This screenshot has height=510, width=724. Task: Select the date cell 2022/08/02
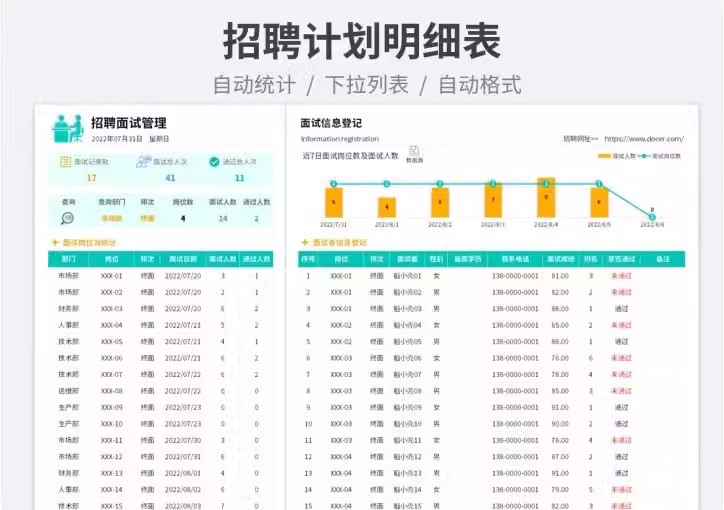[183, 490]
